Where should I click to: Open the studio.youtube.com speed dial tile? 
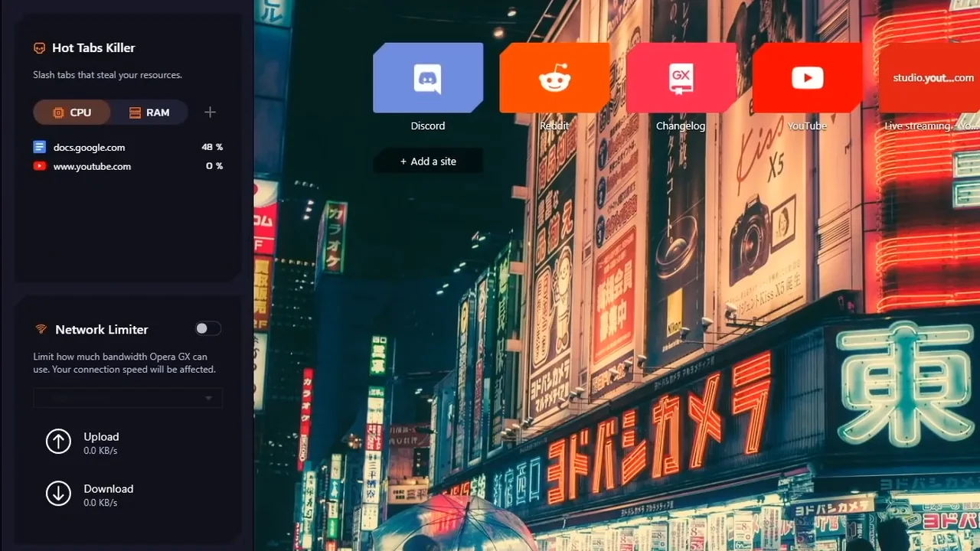(x=929, y=78)
